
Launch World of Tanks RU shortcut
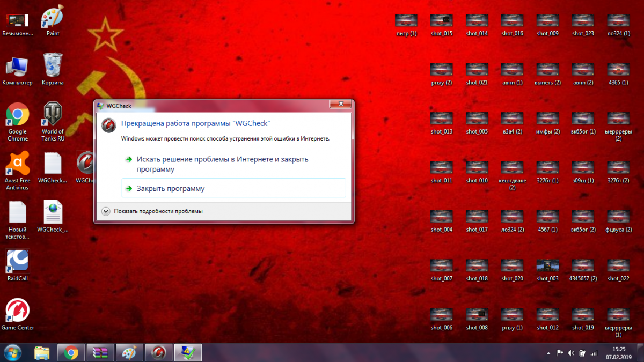[x=53, y=122]
